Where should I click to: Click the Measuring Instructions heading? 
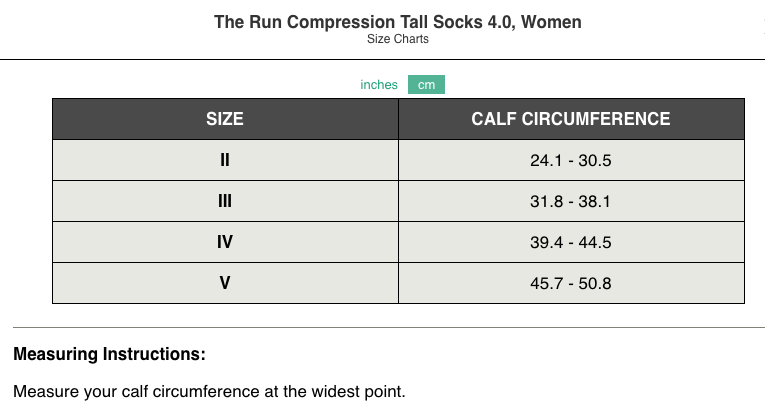click(x=110, y=354)
